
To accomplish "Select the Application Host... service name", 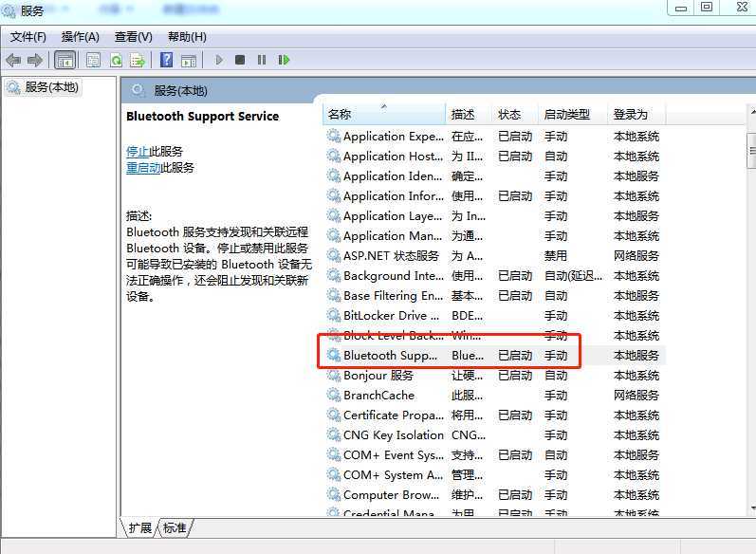I will pos(393,157).
